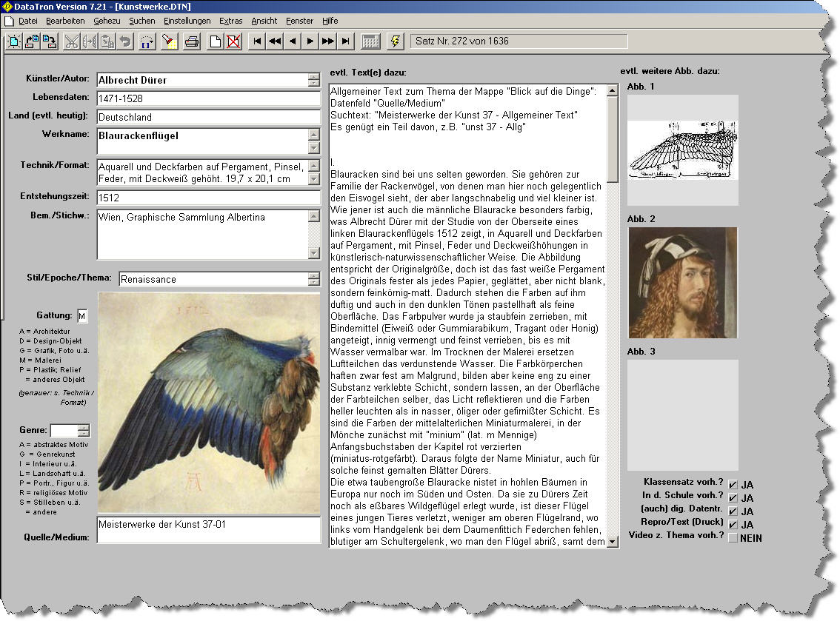Open the Suchen menu
This screenshot has height=621, width=840.
click(142, 21)
